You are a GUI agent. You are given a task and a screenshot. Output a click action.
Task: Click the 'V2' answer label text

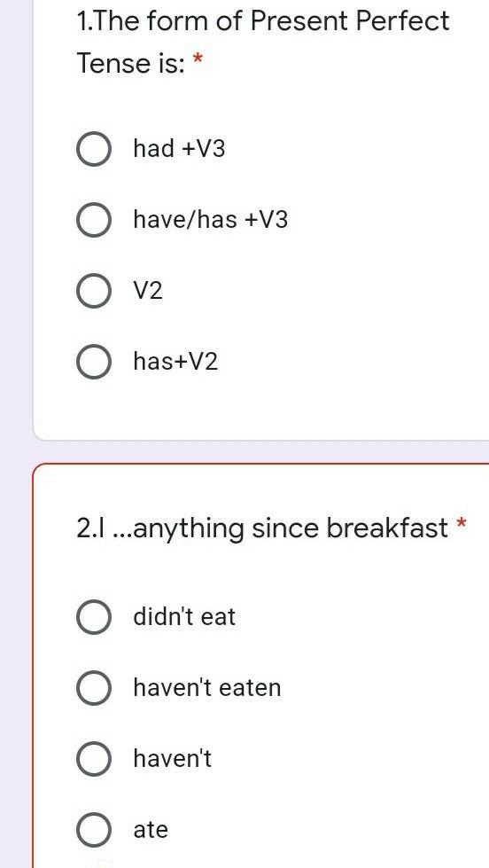click(x=148, y=291)
